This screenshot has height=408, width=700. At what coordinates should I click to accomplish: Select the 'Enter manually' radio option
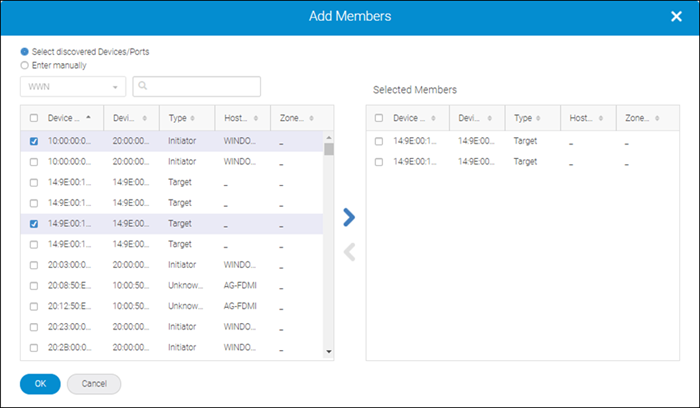(x=25, y=65)
